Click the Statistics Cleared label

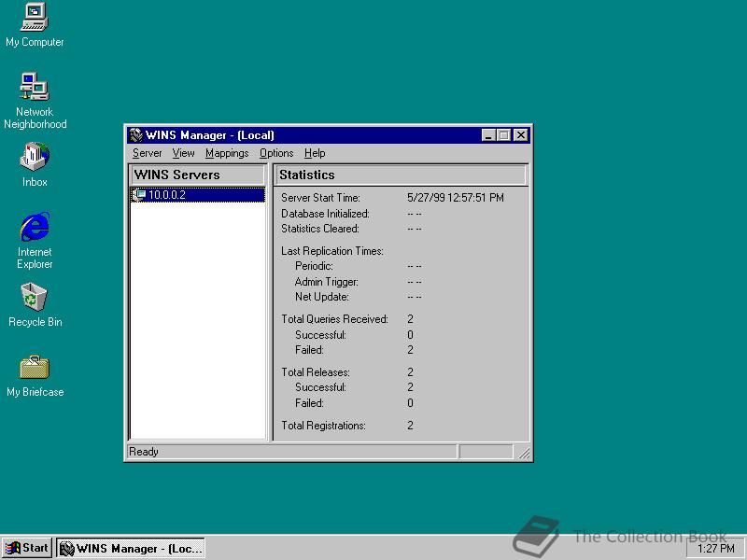[x=320, y=229]
